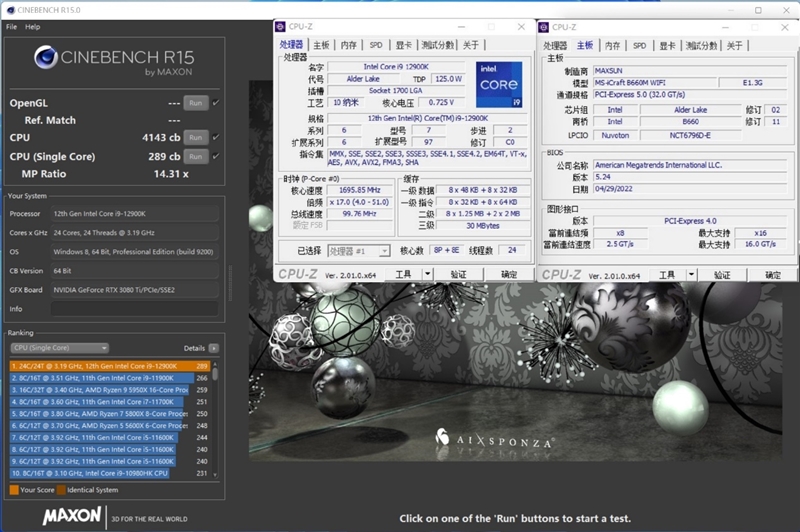Toggle the OpenGL test checkbox
Image resolution: width=800 pixels, height=532 pixels.
(x=216, y=103)
